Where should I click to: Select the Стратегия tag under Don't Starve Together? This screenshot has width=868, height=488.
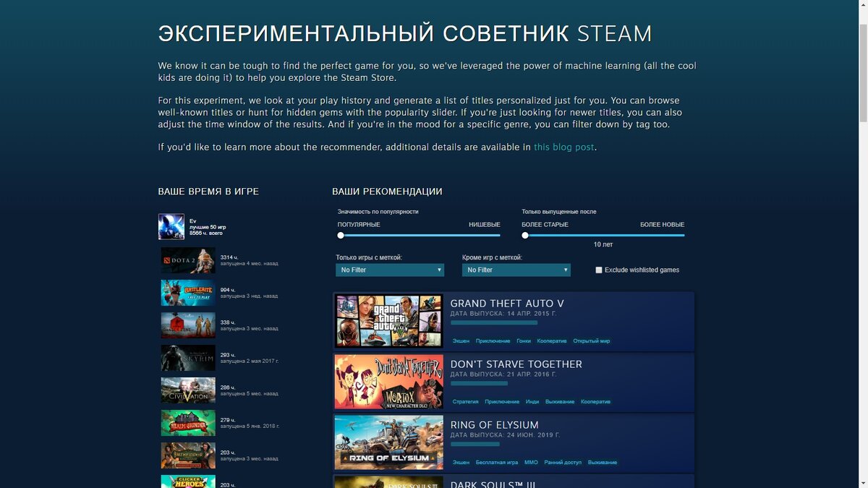click(466, 401)
